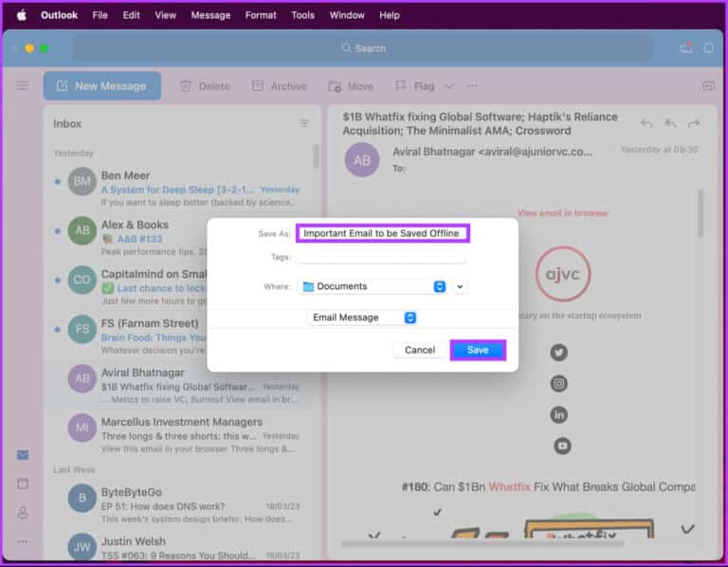728x567 pixels.
Task: Expand the Flag dropdown arrow
Action: [448, 86]
